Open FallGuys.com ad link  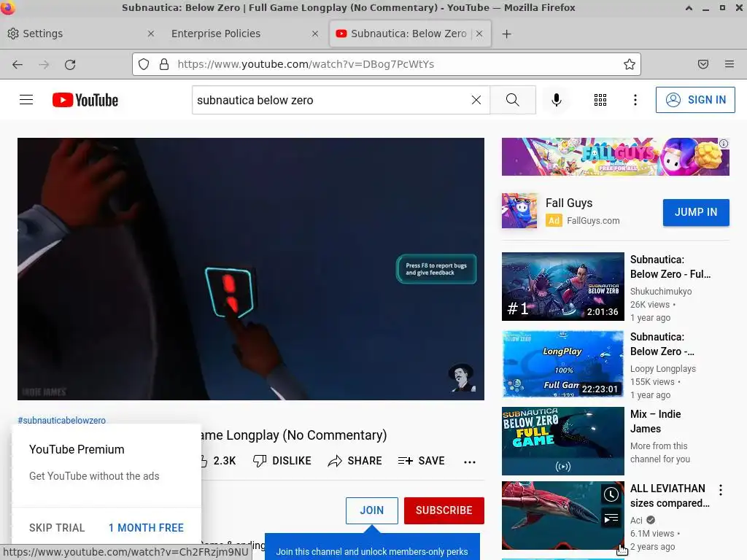[x=593, y=220]
